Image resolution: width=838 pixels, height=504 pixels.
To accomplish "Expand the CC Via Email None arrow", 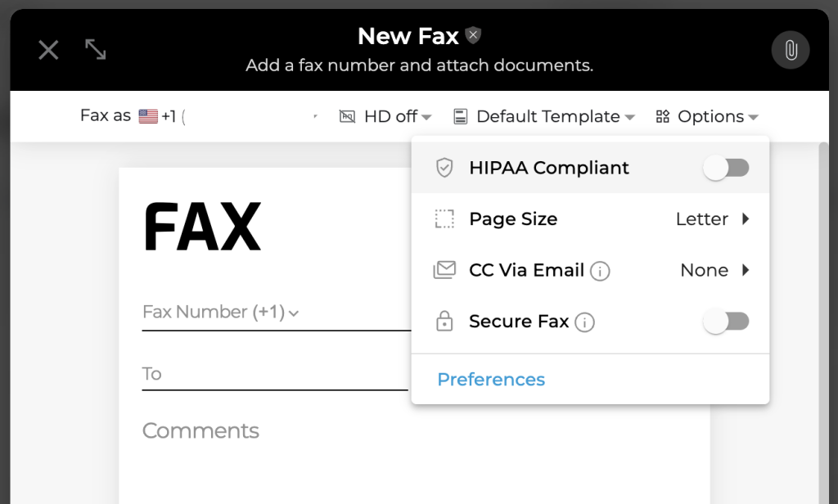I will pos(746,270).
